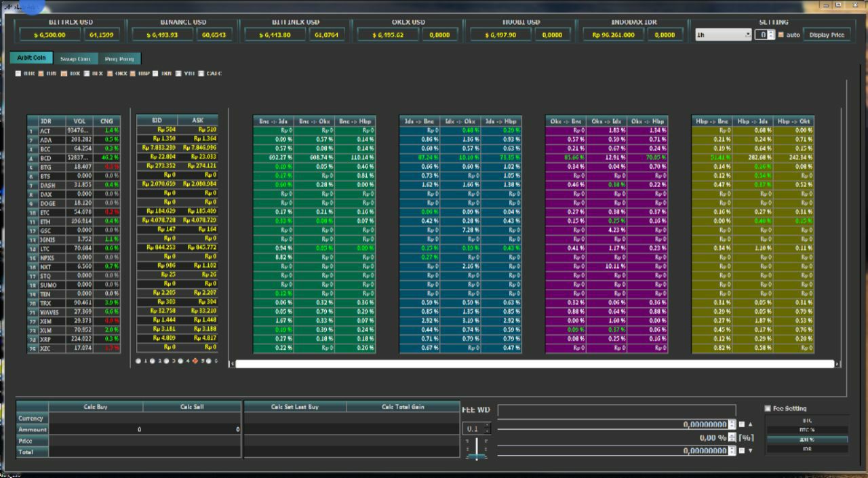Click the Calc Buy column header
The height and width of the screenshot is (478, 868).
[x=96, y=407]
